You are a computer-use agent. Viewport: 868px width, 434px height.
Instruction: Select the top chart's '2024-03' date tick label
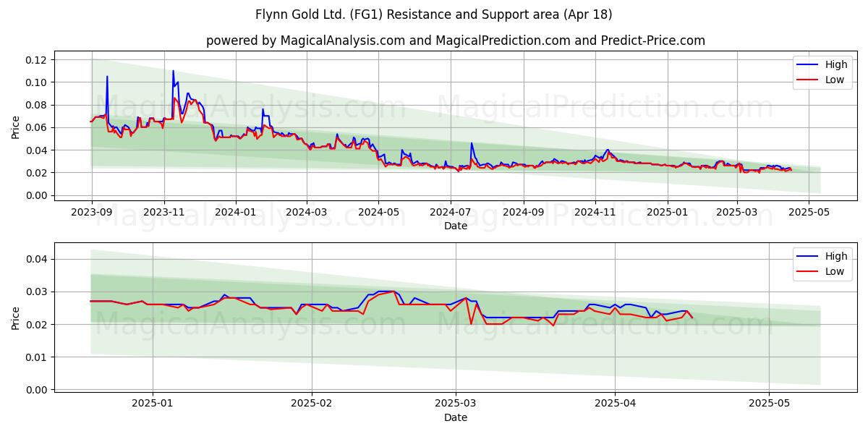307,213
